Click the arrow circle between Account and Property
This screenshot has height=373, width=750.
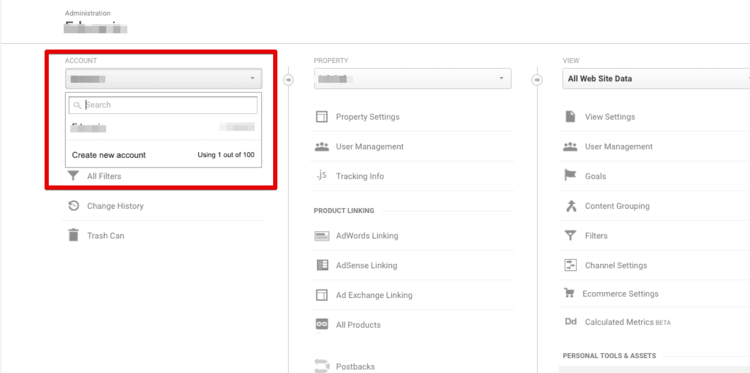point(288,79)
